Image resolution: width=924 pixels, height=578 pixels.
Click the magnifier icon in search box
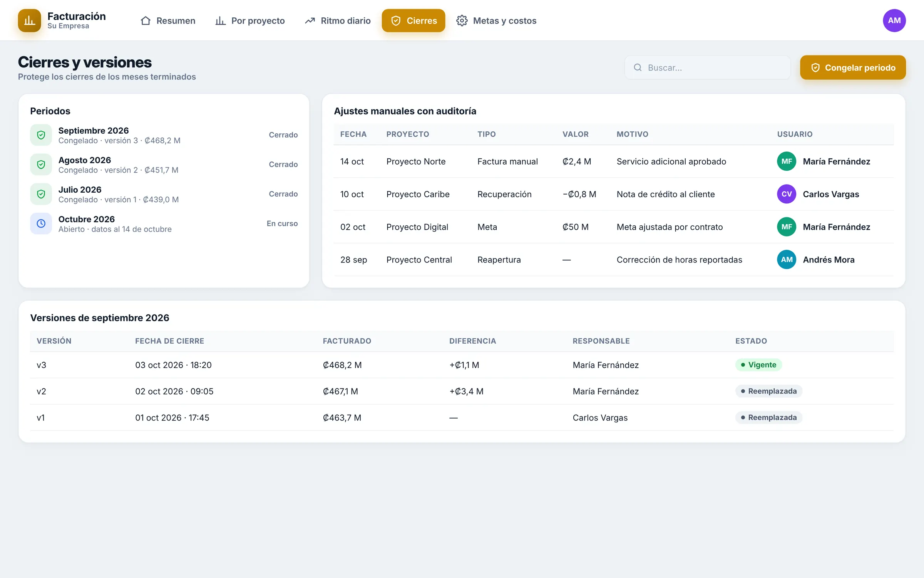point(638,67)
